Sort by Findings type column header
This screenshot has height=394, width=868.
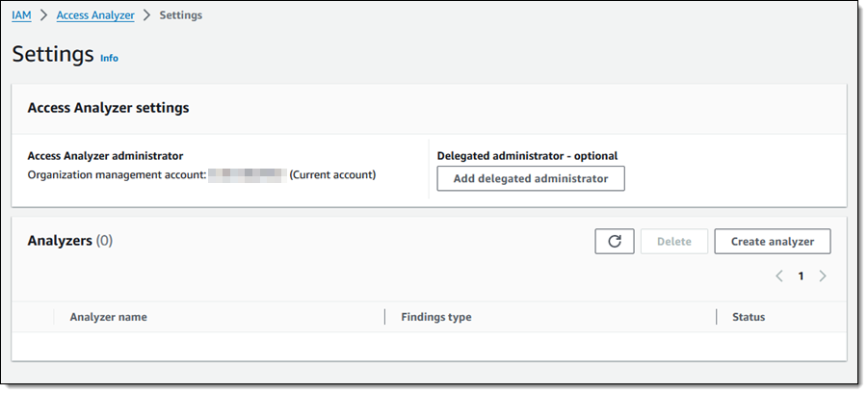436,317
